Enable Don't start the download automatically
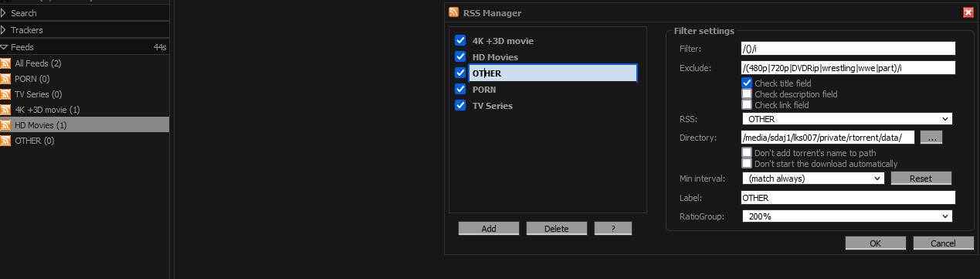 (x=747, y=163)
